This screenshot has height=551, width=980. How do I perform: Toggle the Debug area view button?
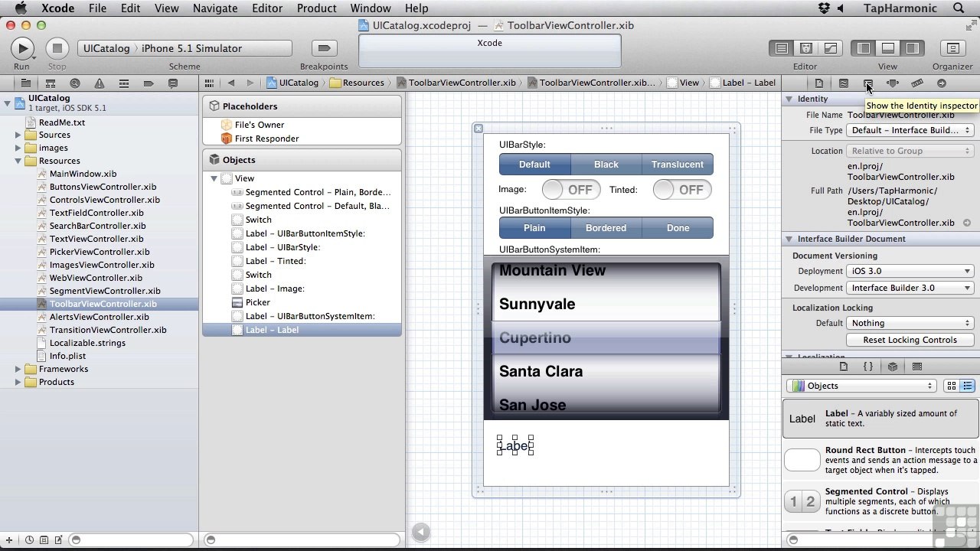coord(888,48)
